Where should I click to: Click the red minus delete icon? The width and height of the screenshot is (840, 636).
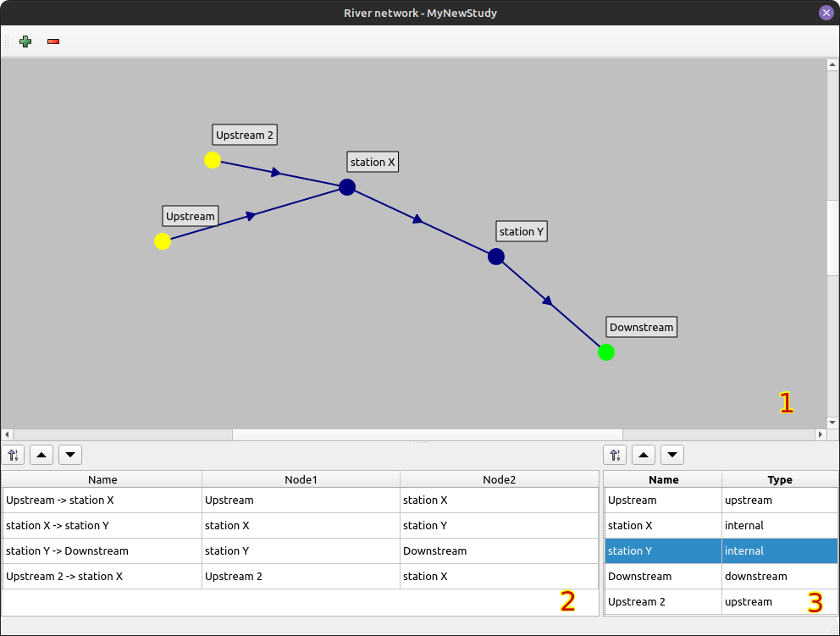[53, 41]
